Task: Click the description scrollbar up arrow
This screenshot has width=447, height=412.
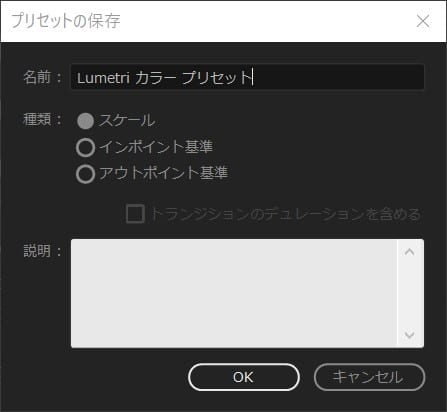Action: [x=410, y=252]
